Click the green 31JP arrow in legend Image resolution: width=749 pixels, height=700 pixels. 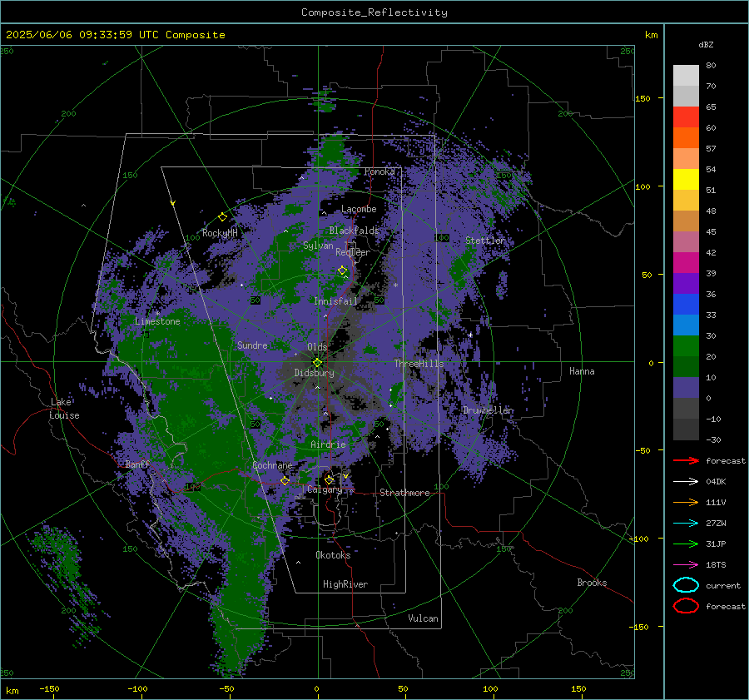coord(686,544)
